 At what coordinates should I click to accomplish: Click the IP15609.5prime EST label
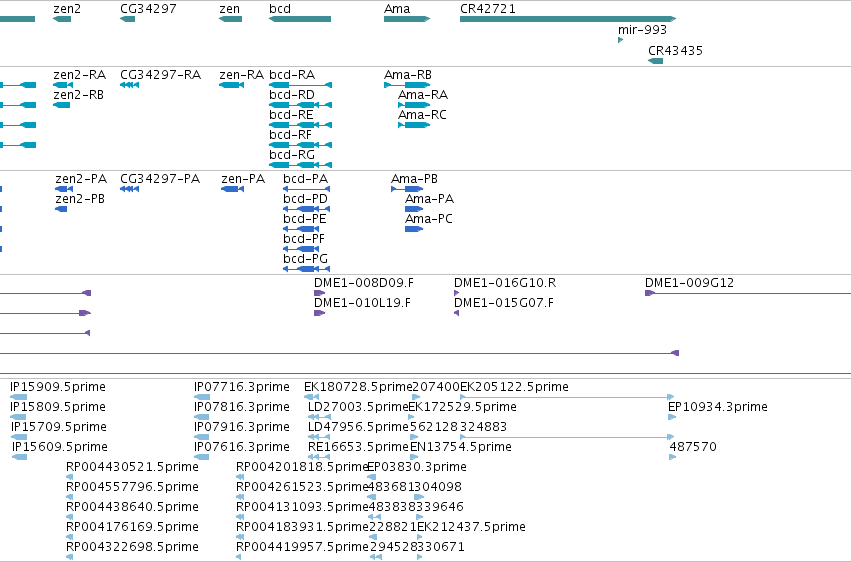[60, 447]
